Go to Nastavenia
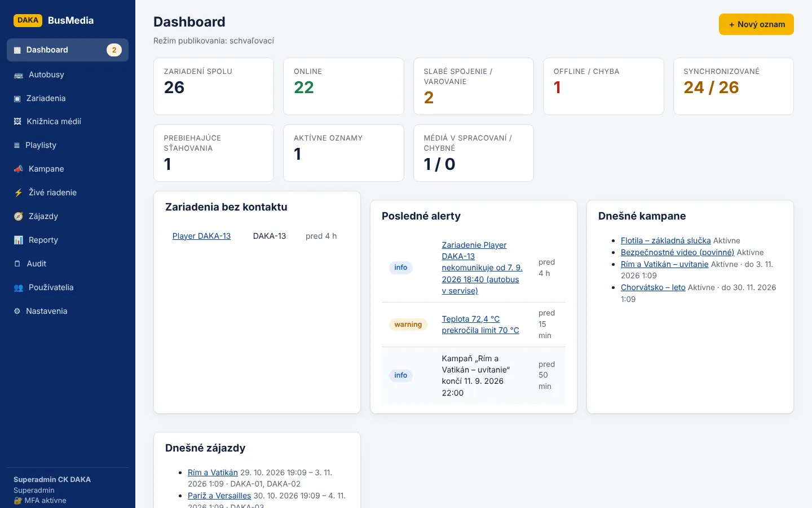 point(68,311)
